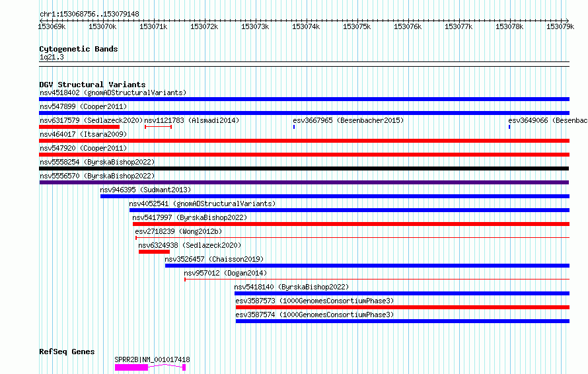Click the black bar of nsv5558254
Image resolution: width=588 pixels, height=374 pixels.
[x=304, y=168]
